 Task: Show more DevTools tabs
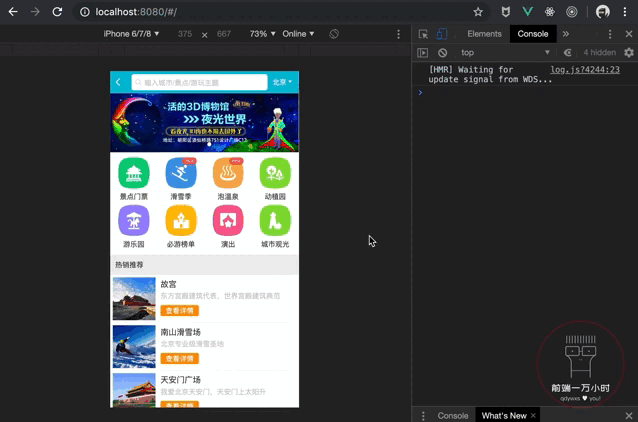(x=566, y=34)
